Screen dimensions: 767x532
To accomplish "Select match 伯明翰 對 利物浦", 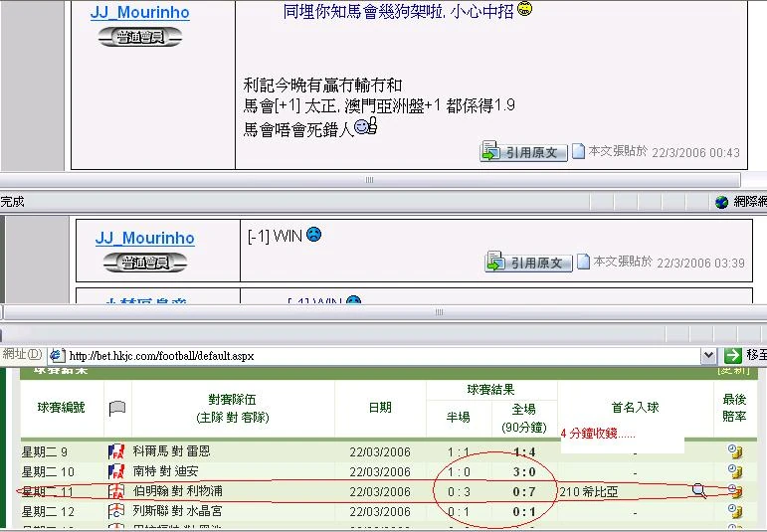I will (177, 491).
